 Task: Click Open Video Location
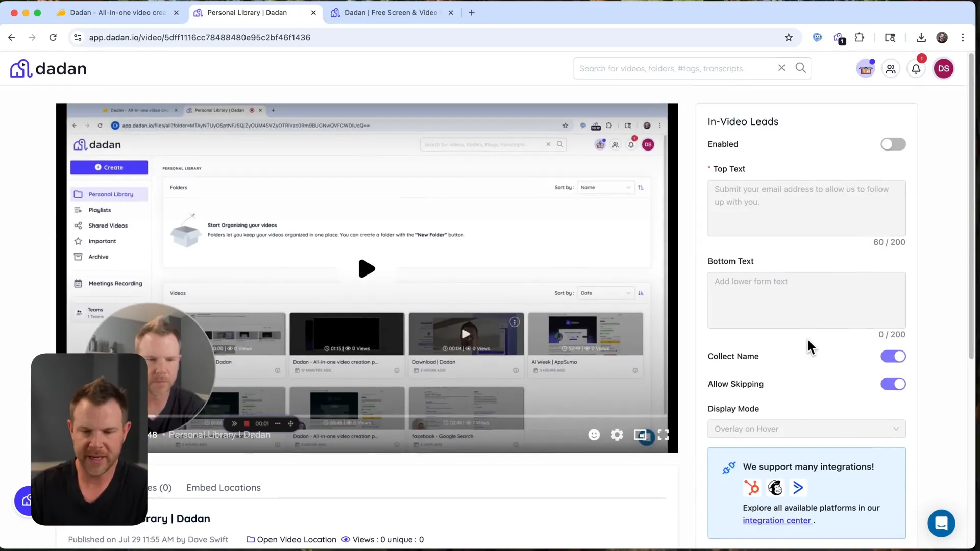pos(291,540)
